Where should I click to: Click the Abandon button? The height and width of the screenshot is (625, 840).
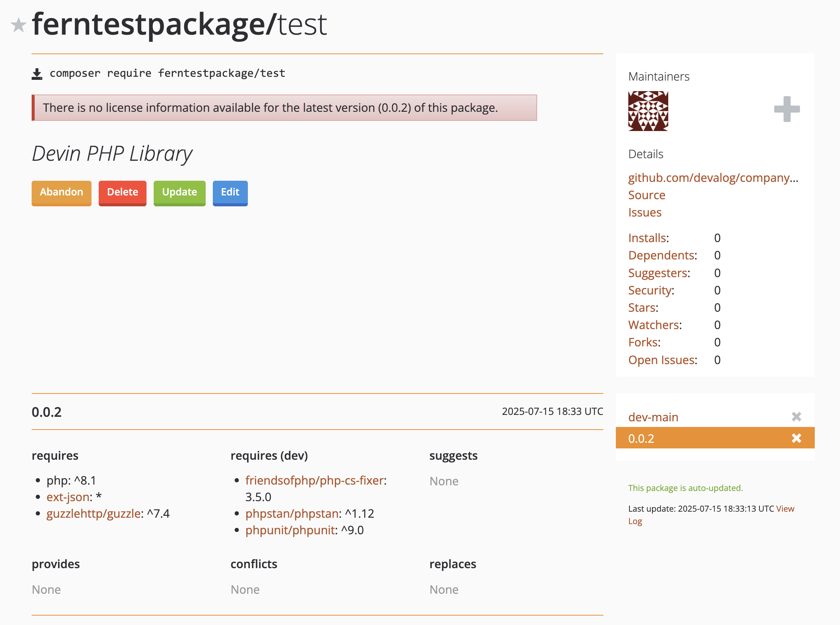61,193
